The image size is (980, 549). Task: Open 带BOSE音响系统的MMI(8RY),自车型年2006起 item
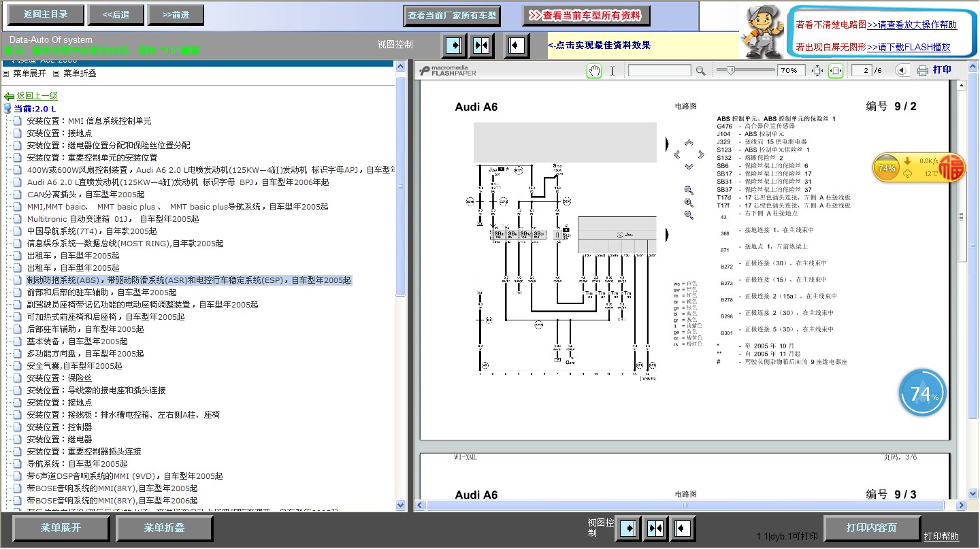[112, 501]
